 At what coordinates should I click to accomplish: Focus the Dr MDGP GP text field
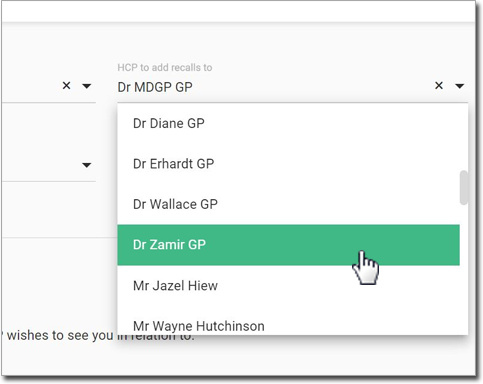273,87
